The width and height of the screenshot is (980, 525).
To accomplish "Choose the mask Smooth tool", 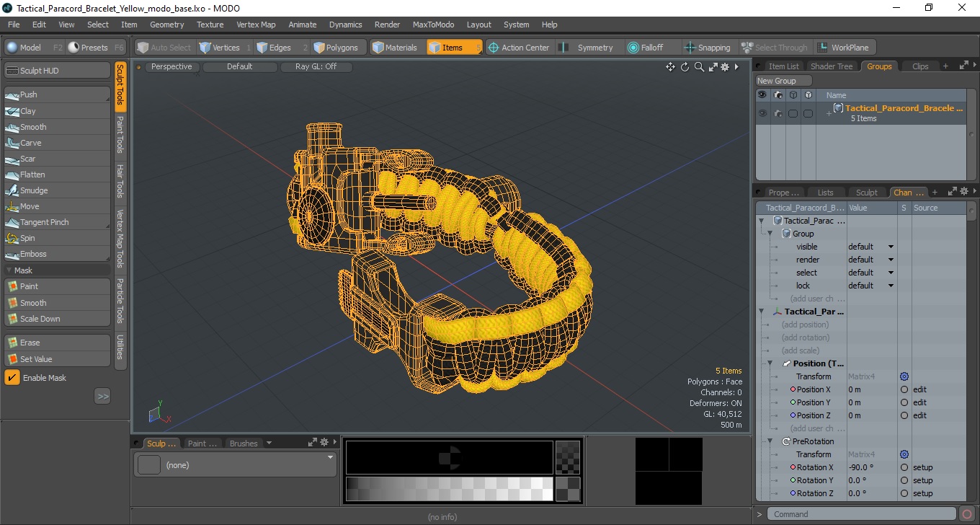I will click(x=57, y=303).
